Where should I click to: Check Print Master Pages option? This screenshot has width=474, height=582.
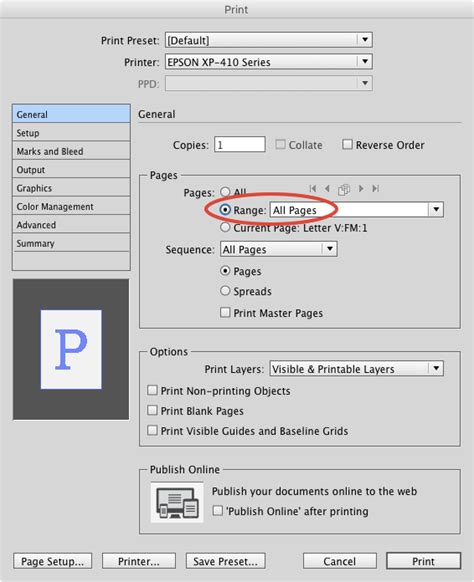pos(225,312)
